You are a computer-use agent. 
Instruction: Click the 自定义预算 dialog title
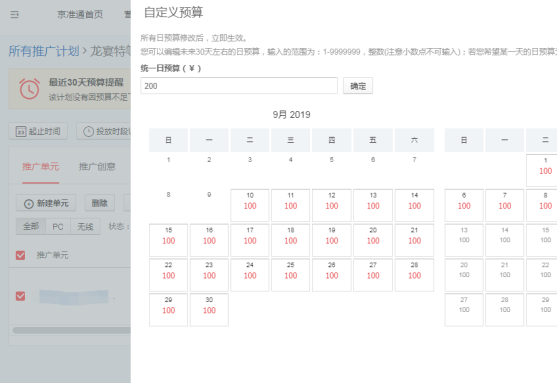pyautogui.click(x=173, y=12)
